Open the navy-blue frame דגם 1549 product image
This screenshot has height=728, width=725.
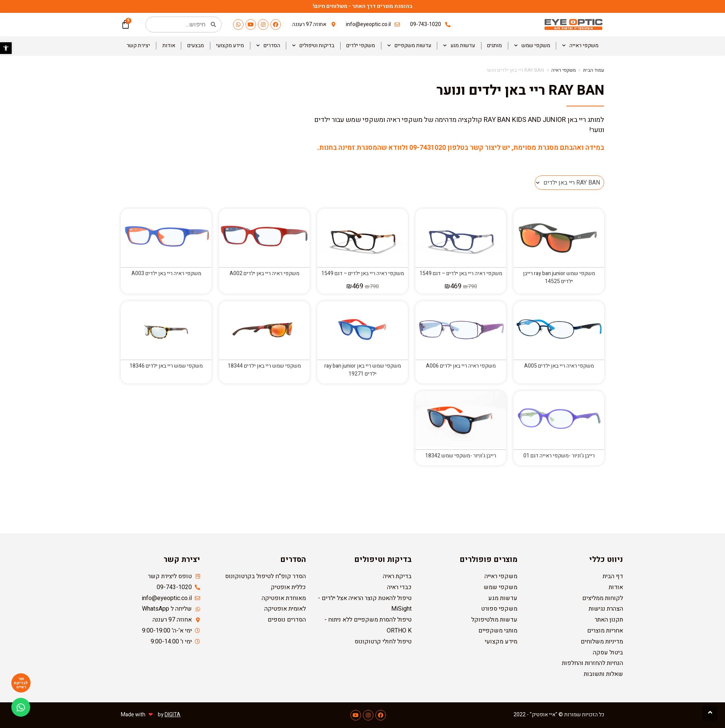pyautogui.click(x=461, y=238)
